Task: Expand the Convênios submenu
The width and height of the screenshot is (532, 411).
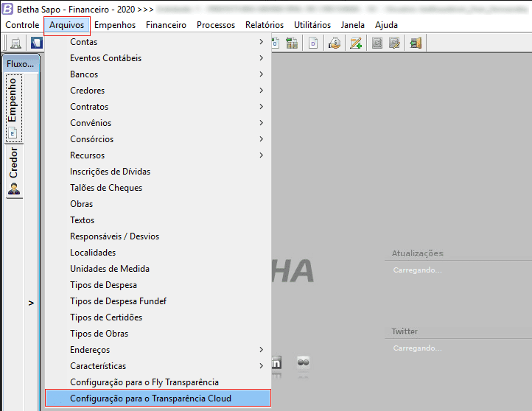Action: tap(158, 123)
